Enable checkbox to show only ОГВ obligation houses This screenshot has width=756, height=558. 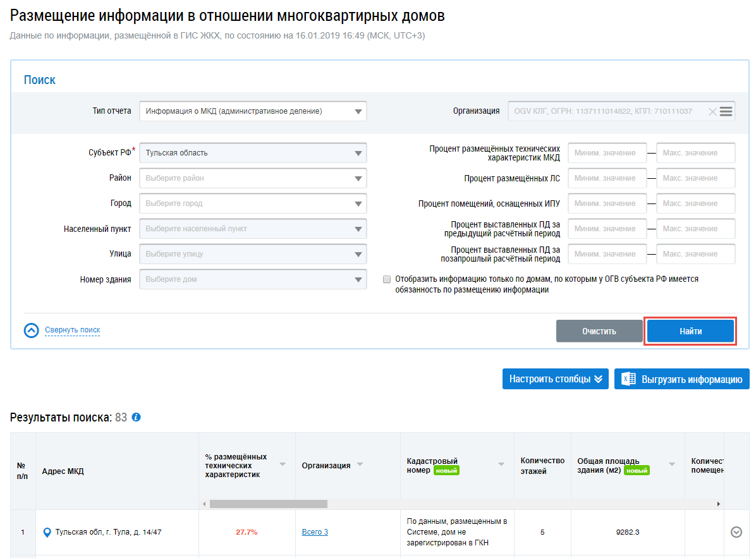tap(387, 279)
